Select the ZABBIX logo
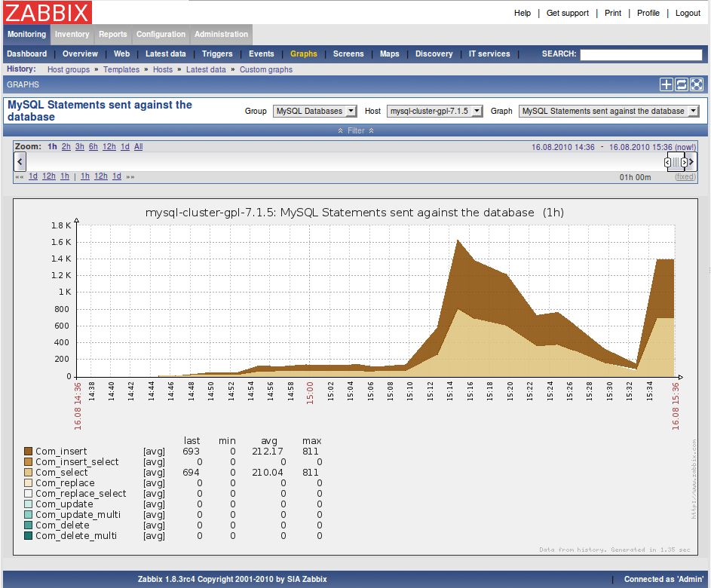711x588 pixels. point(47,12)
